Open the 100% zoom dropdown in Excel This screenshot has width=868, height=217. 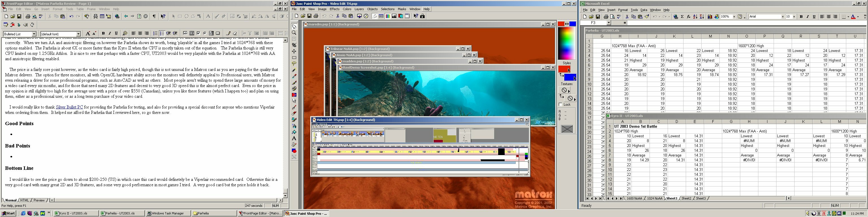coord(734,16)
